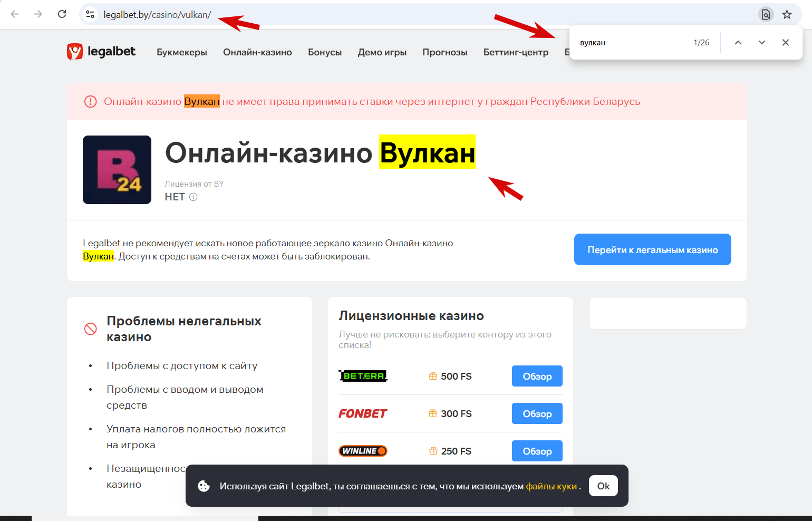Click the Проблемы с доступом к сайту item

182,366
